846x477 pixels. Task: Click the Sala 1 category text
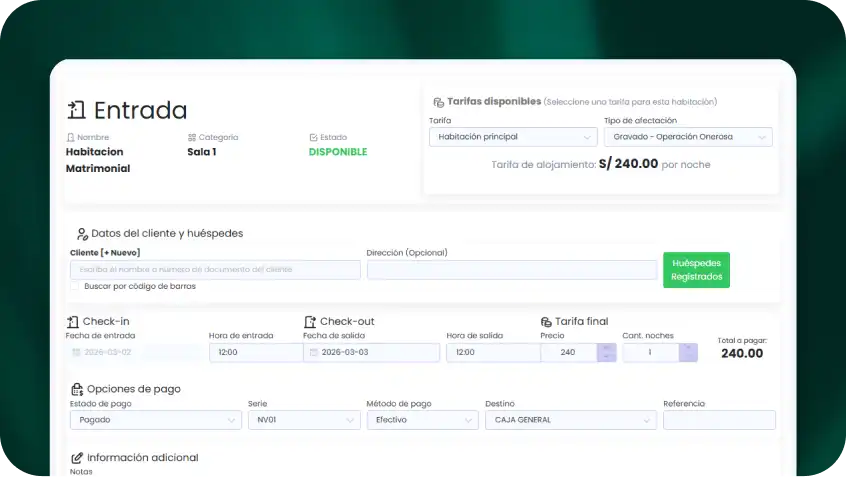pos(202,152)
